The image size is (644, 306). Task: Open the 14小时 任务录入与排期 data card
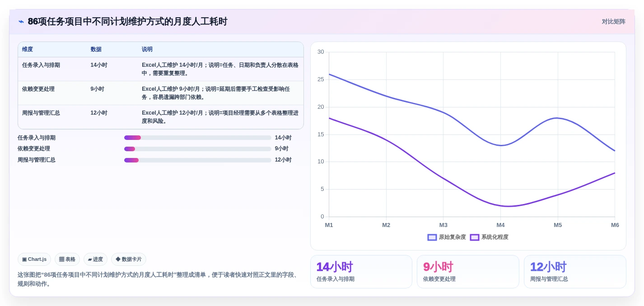click(x=361, y=272)
